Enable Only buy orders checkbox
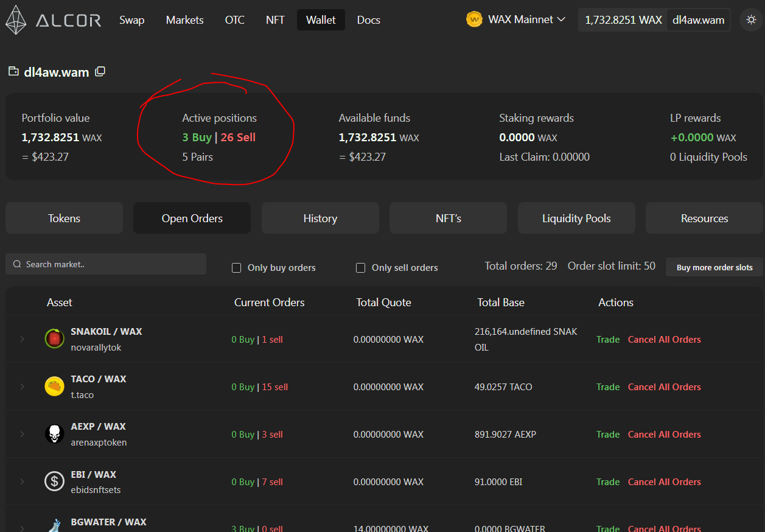This screenshot has height=532, width=765. pyautogui.click(x=237, y=268)
